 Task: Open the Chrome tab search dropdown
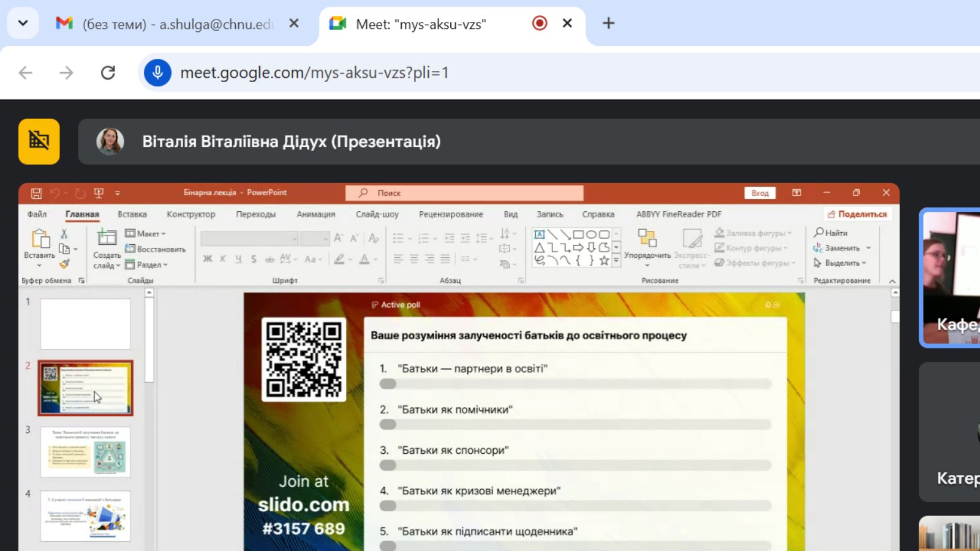[23, 23]
